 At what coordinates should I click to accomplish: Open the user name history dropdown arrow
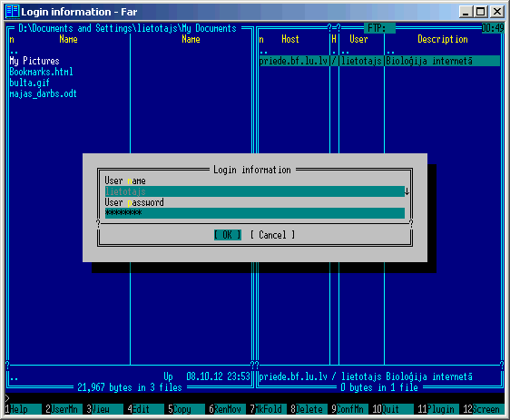[407, 191]
